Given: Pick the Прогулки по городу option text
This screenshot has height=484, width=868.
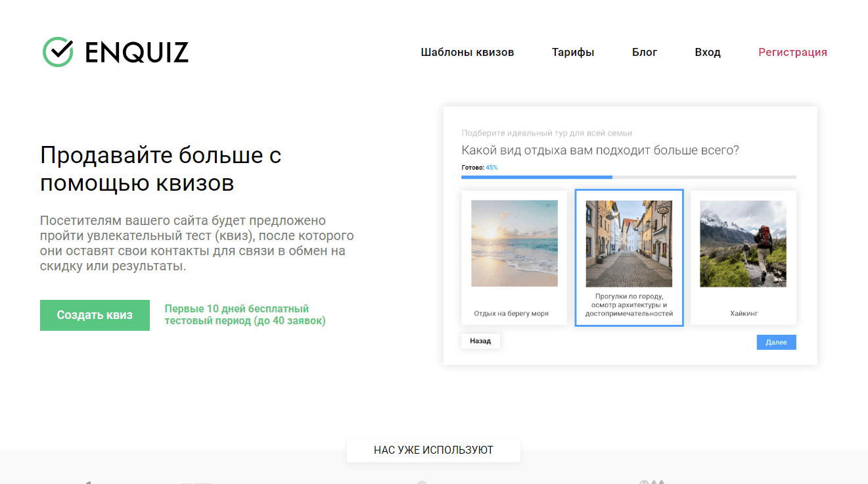Looking at the screenshot, I should pos(629,305).
